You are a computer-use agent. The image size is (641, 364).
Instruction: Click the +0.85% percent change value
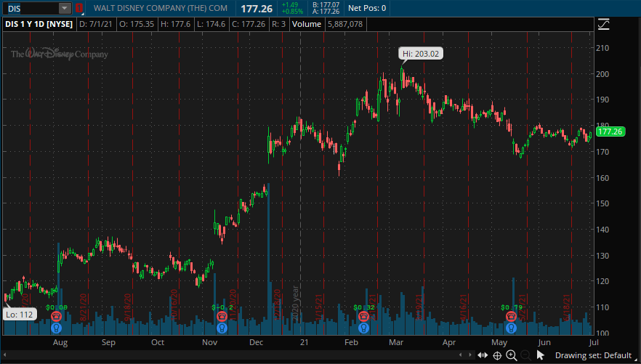[x=292, y=12]
